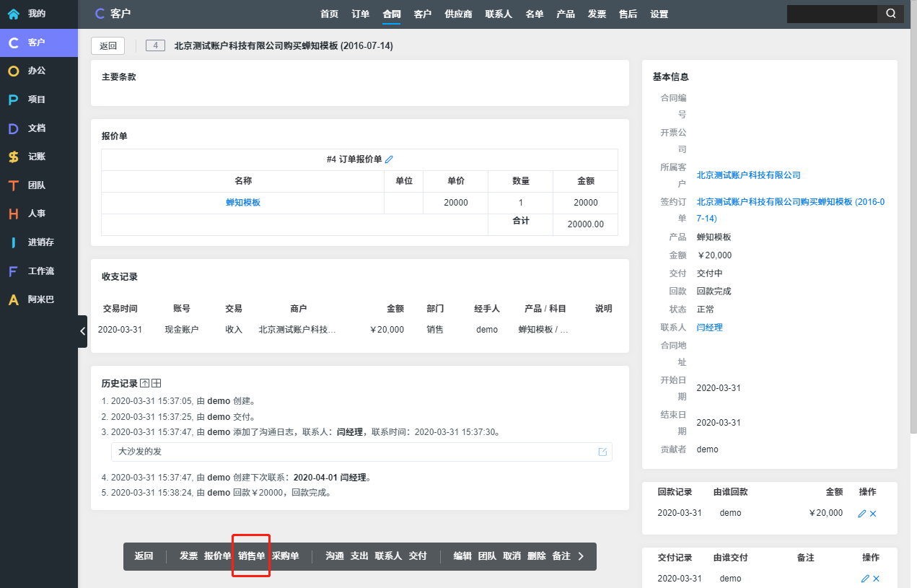The width and height of the screenshot is (917, 588).
Task: Open contact link 闫经理 in basic info
Action: (709, 328)
